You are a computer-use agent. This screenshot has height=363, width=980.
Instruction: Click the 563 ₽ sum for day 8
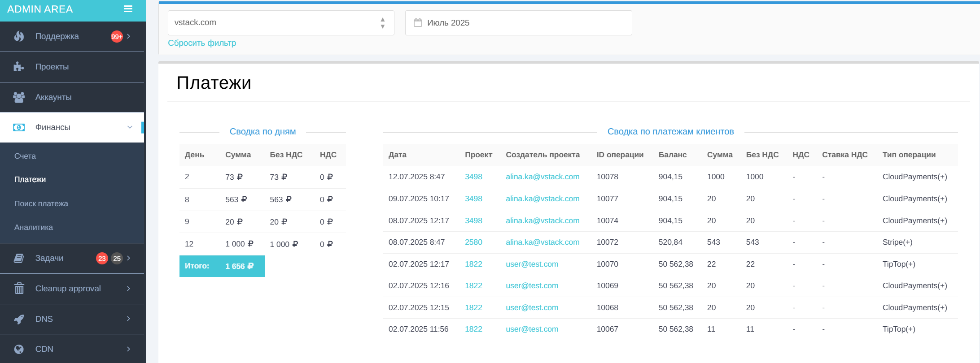(236, 199)
